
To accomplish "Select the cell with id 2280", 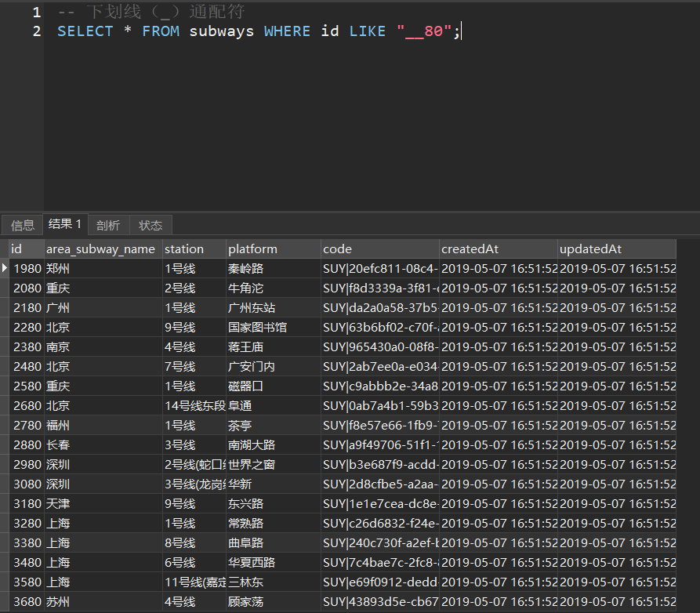I will (x=27, y=328).
